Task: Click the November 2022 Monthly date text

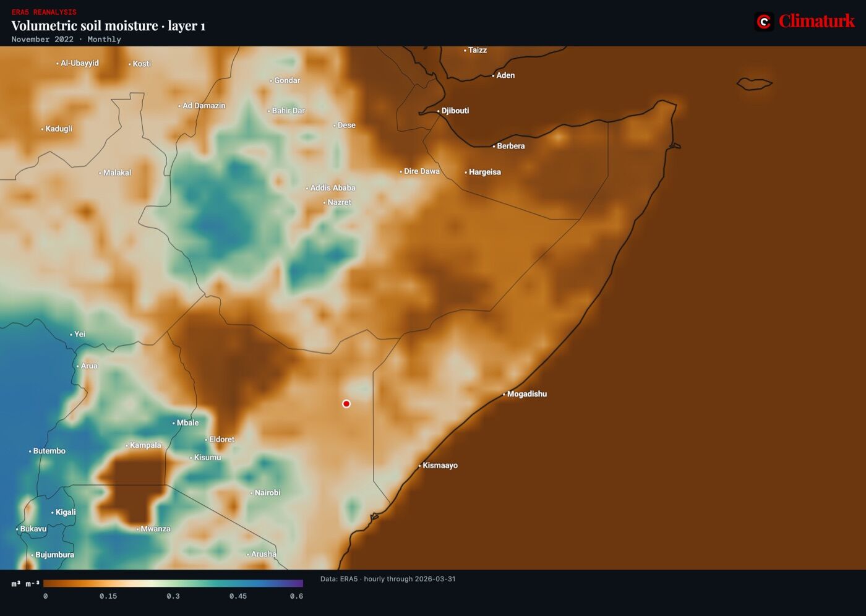Action: tap(66, 39)
